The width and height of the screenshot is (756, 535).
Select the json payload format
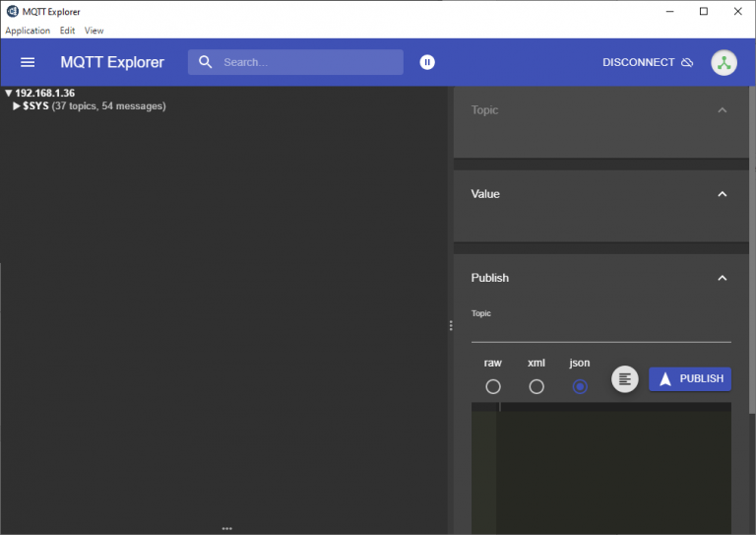pos(580,386)
